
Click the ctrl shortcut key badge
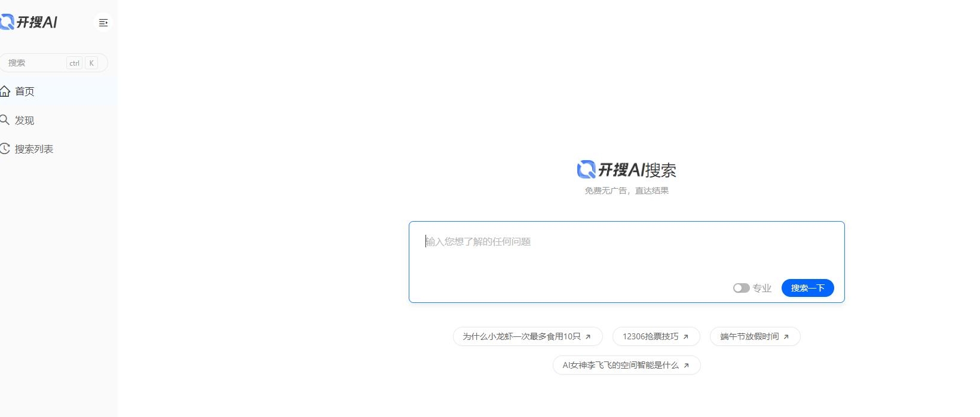[x=74, y=63]
